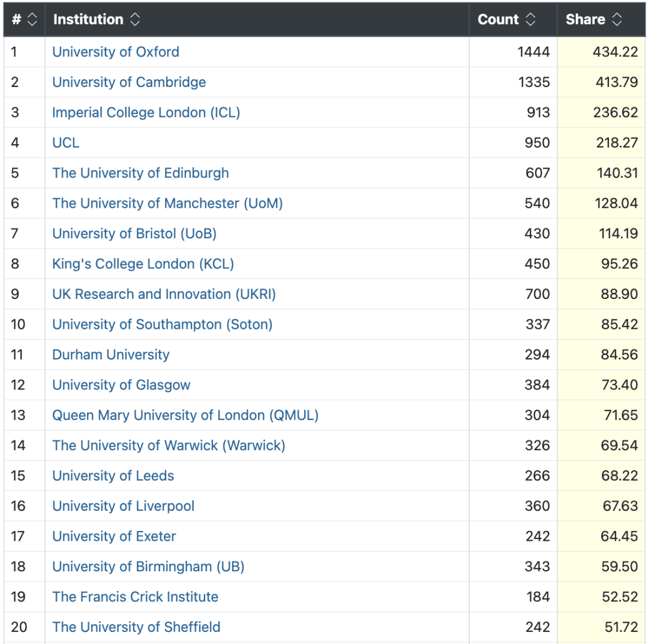Click Count value 700 for UKRI
Screen dimensions: 648x644
[537, 294]
